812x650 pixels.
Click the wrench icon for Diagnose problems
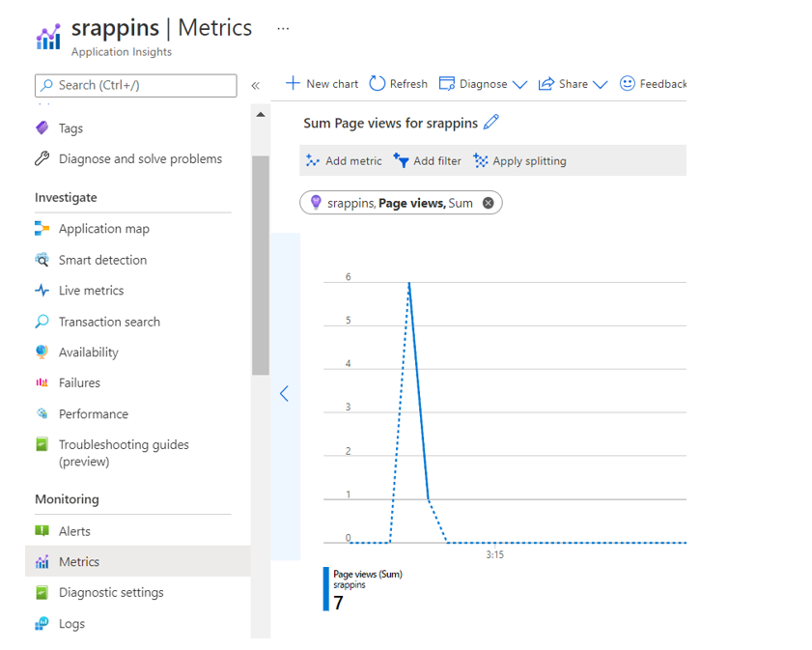(42, 158)
